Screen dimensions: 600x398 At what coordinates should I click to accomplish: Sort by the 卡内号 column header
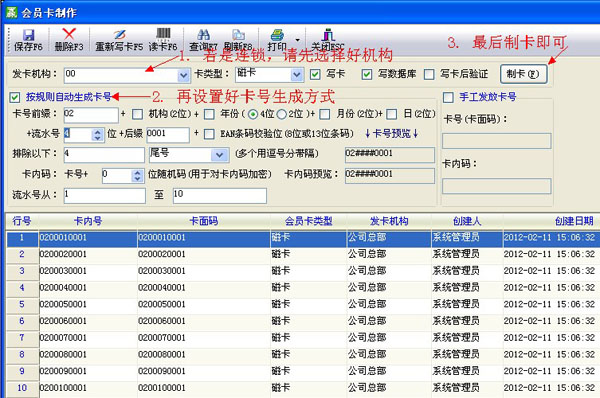[88, 221]
